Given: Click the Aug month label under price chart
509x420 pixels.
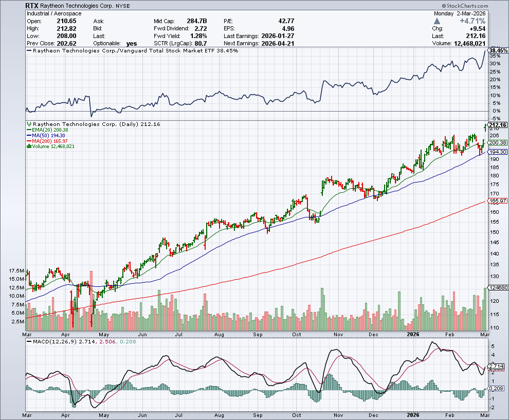Looking at the screenshot, I should click(219, 334).
